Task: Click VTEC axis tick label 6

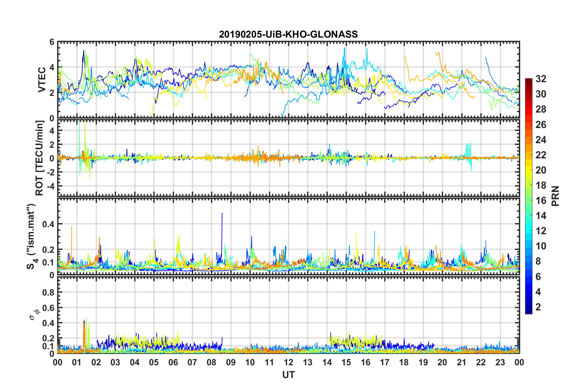Action: point(52,42)
